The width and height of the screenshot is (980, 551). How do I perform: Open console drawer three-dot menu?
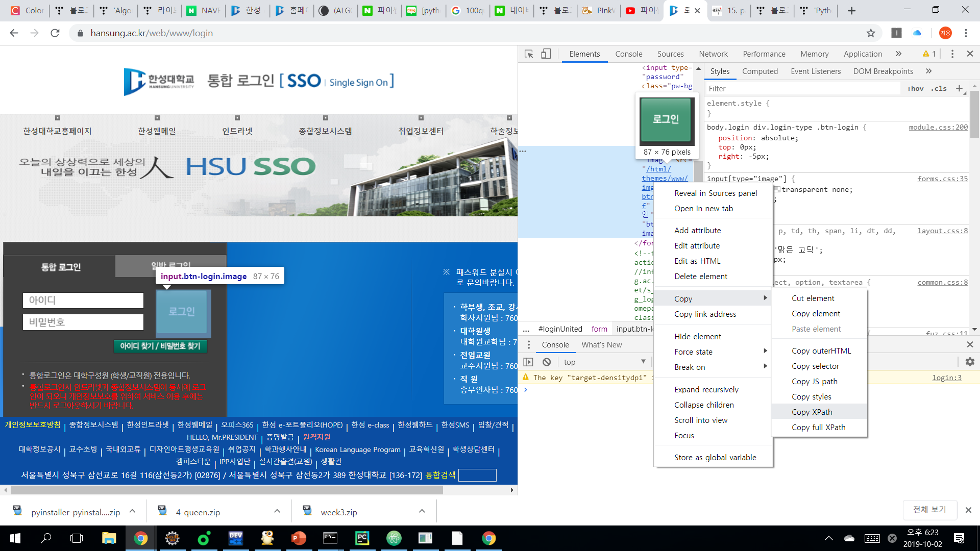[x=529, y=345]
